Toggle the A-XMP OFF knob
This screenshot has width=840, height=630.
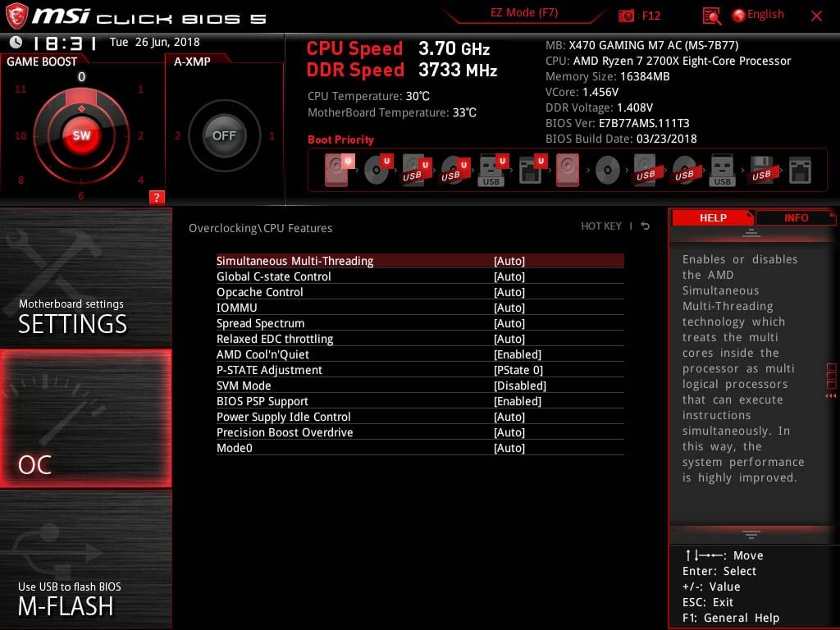[x=224, y=135]
